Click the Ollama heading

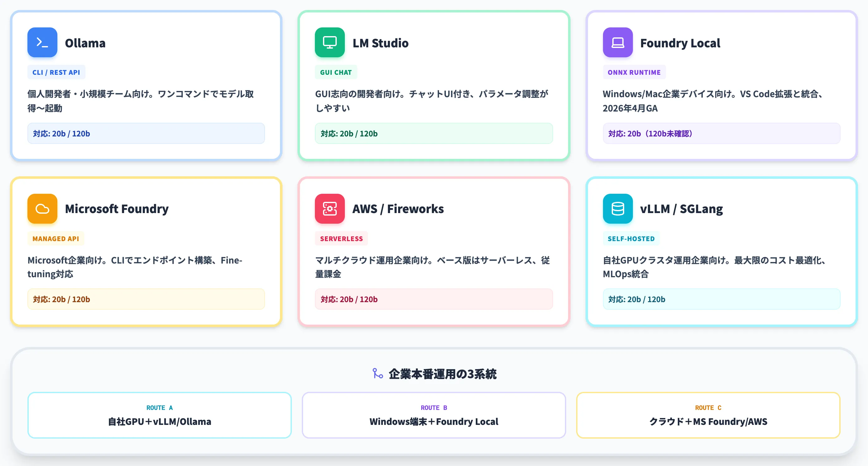point(85,43)
